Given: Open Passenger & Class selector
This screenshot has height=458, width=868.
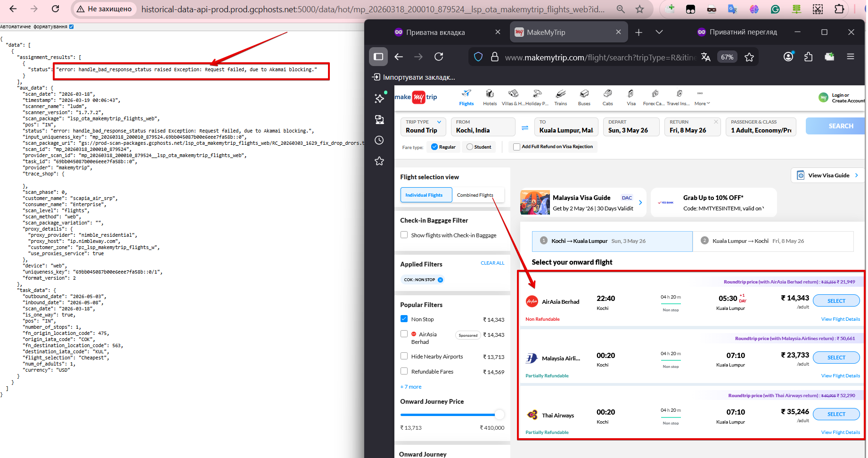Looking at the screenshot, I should 761,126.
